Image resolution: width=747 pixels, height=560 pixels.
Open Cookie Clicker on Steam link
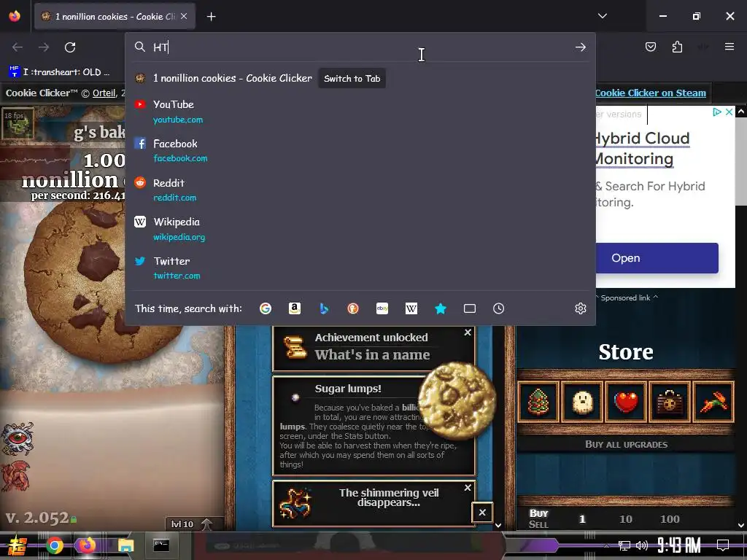(x=650, y=93)
